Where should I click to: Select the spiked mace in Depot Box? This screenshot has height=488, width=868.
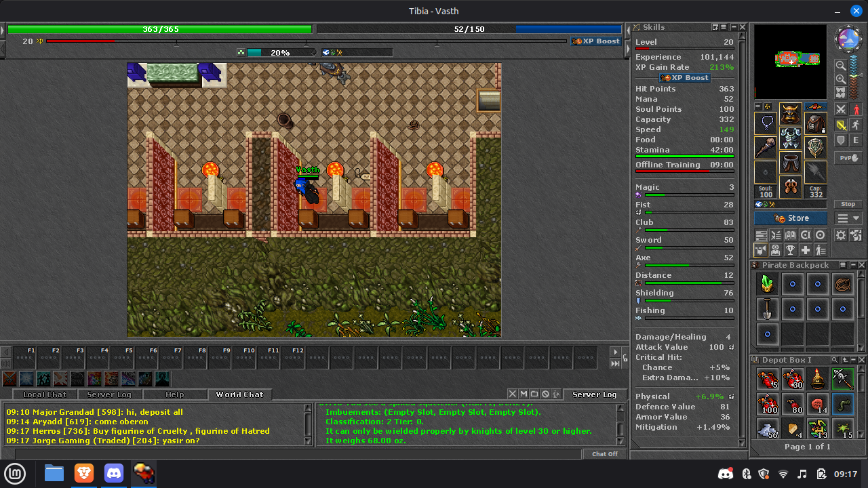(843, 379)
